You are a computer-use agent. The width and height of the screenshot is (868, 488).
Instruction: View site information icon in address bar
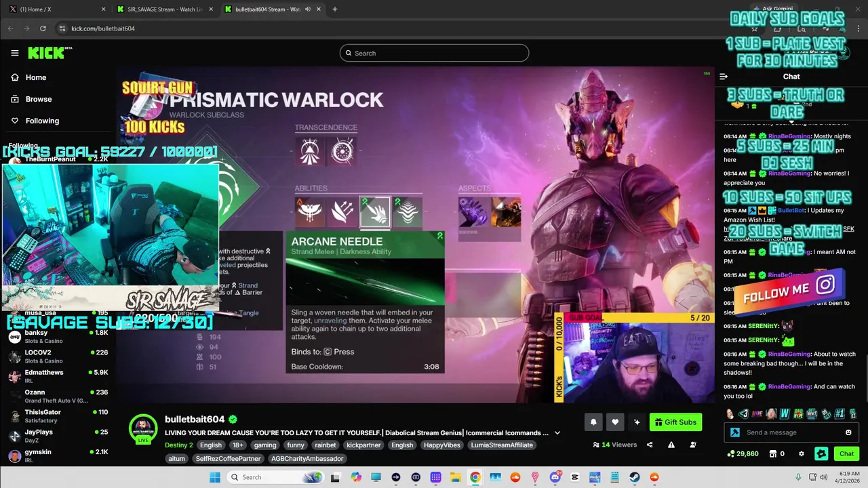[62, 28]
